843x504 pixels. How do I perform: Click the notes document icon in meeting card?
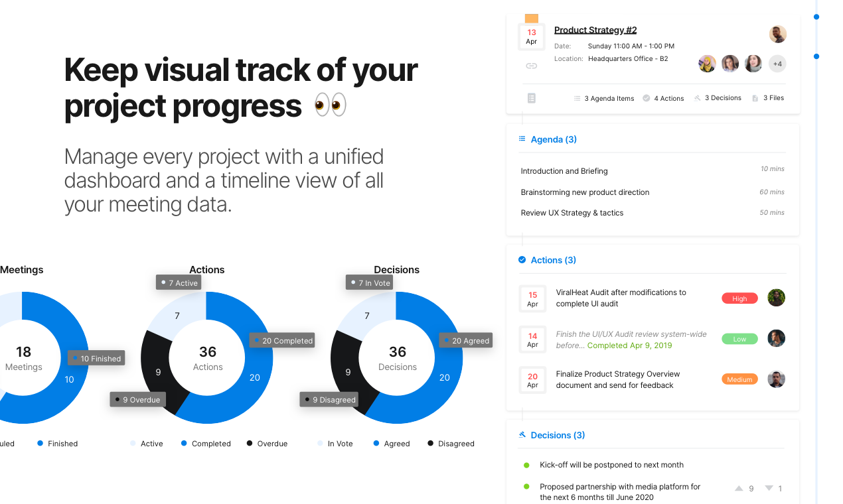click(x=531, y=98)
